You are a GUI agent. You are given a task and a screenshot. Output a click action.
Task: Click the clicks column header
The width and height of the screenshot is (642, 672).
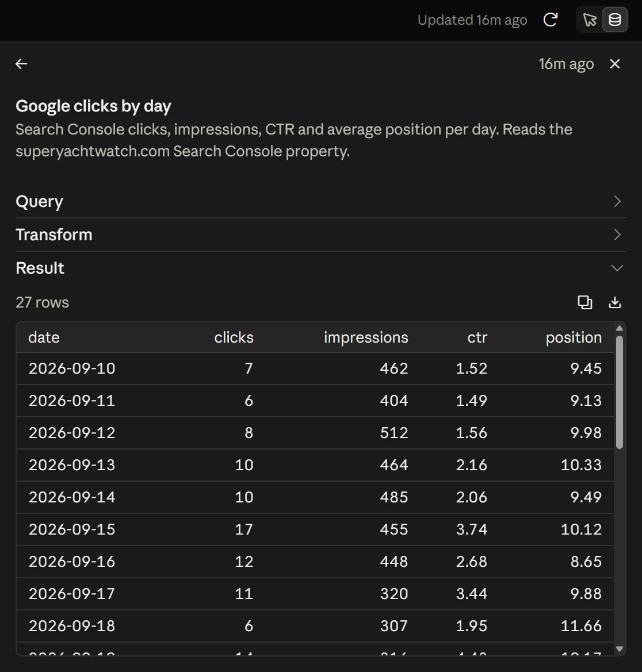pos(234,337)
